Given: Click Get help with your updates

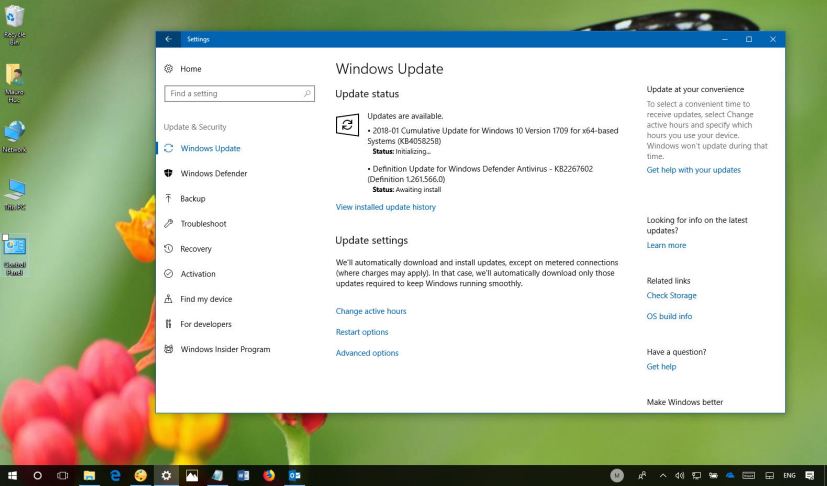Looking at the screenshot, I should pos(694,170).
